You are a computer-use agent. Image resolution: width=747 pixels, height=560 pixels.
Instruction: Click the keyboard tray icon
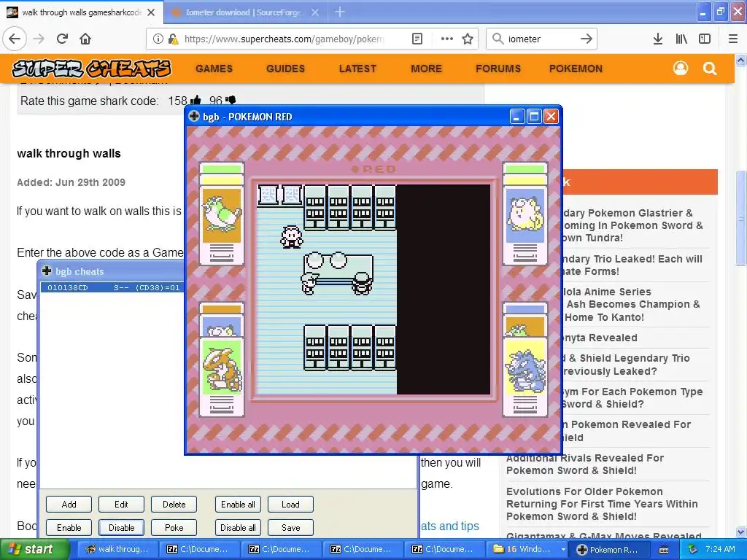(664, 550)
